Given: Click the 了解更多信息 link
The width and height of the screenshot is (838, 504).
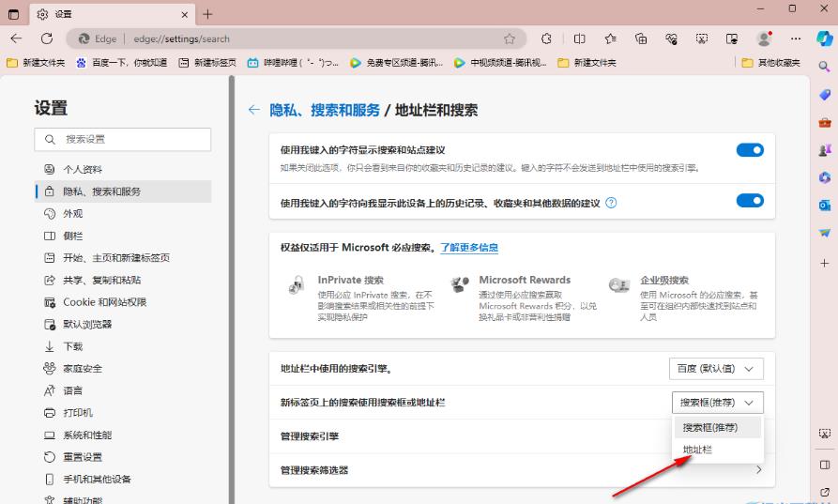Looking at the screenshot, I should [469, 248].
